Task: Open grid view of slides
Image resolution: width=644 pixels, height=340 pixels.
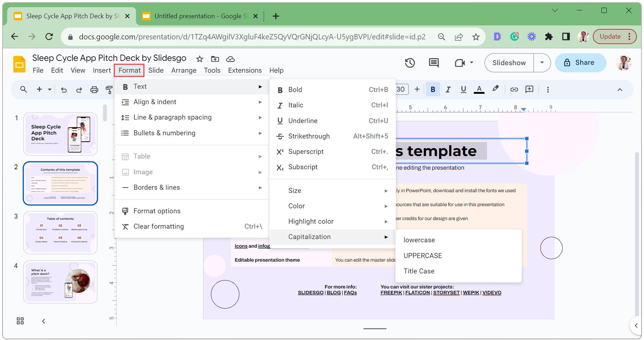Action: 20,321
